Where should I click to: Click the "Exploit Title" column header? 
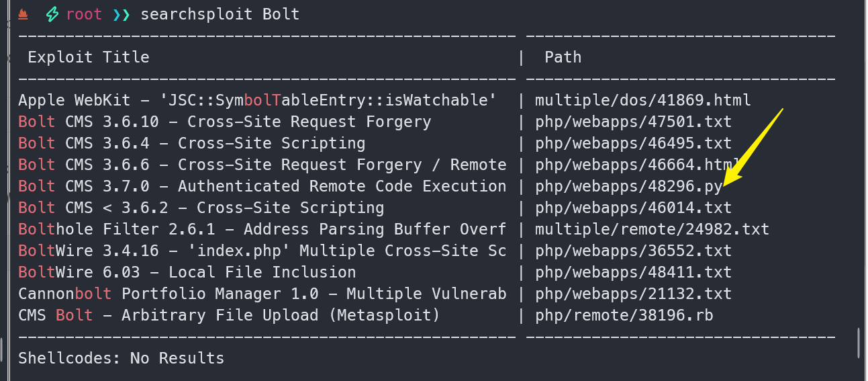point(88,57)
